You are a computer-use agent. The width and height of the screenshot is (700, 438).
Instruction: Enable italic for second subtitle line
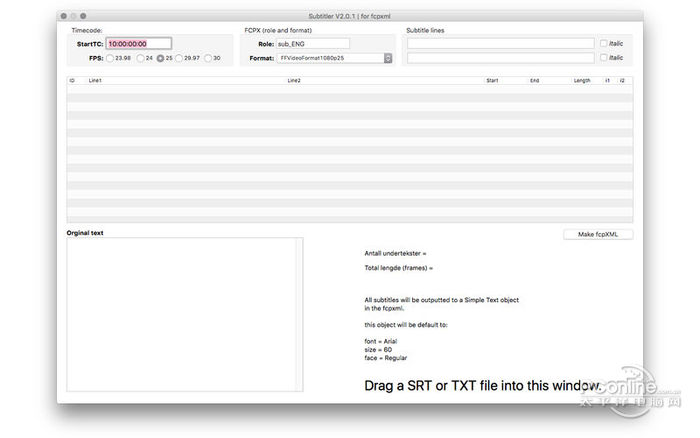click(604, 58)
